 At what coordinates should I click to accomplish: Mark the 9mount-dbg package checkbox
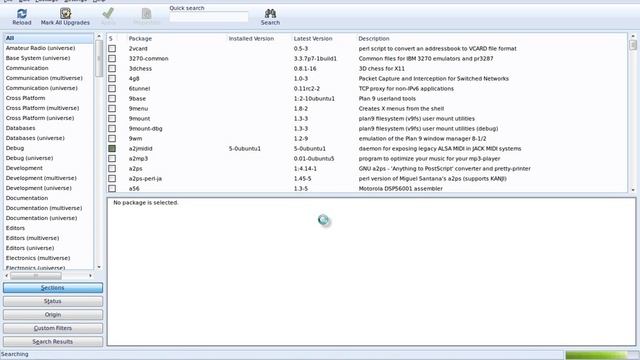[112, 129]
